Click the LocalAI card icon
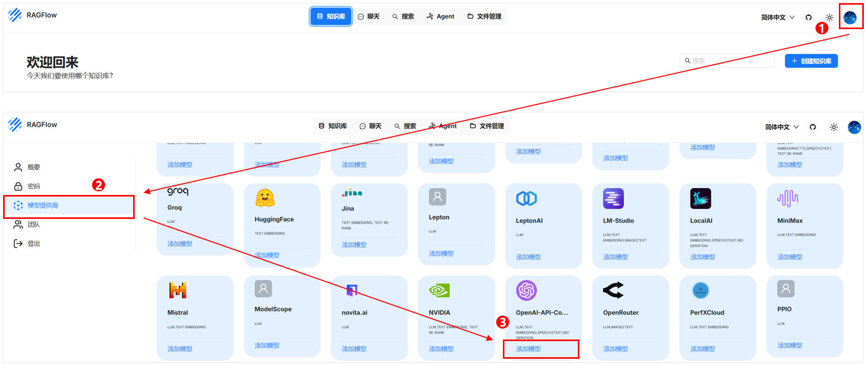 coord(701,199)
